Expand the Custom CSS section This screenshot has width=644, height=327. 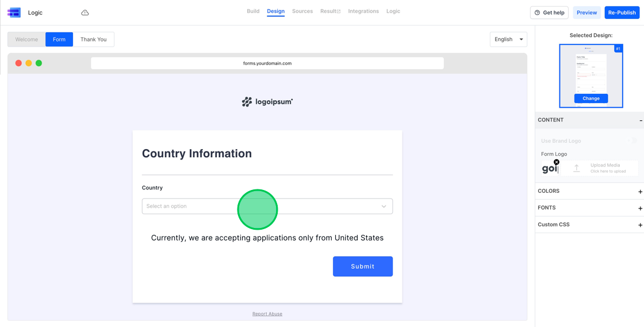tap(640, 225)
